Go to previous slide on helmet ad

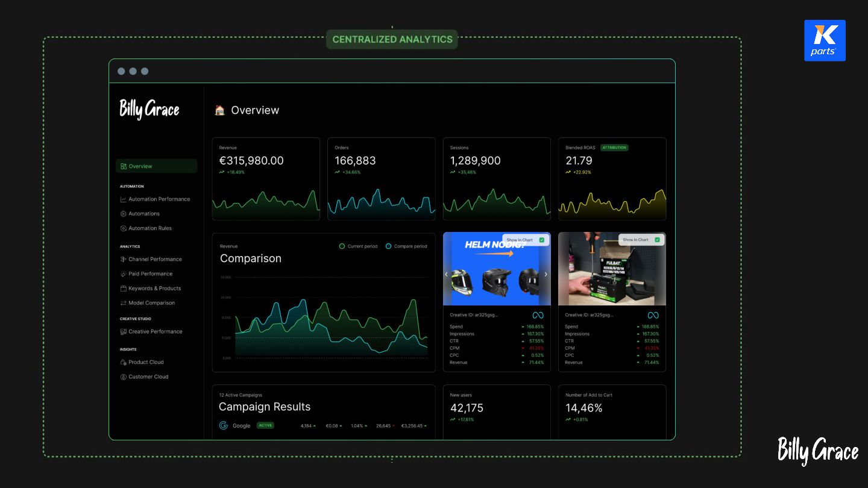coord(447,274)
